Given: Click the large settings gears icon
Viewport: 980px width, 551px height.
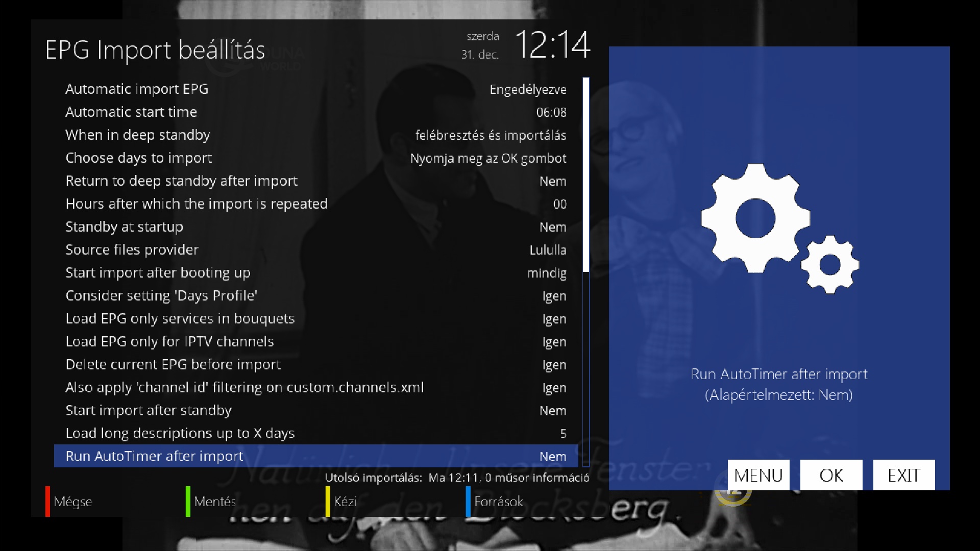Looking at the screenshot, I should point(779,228).
